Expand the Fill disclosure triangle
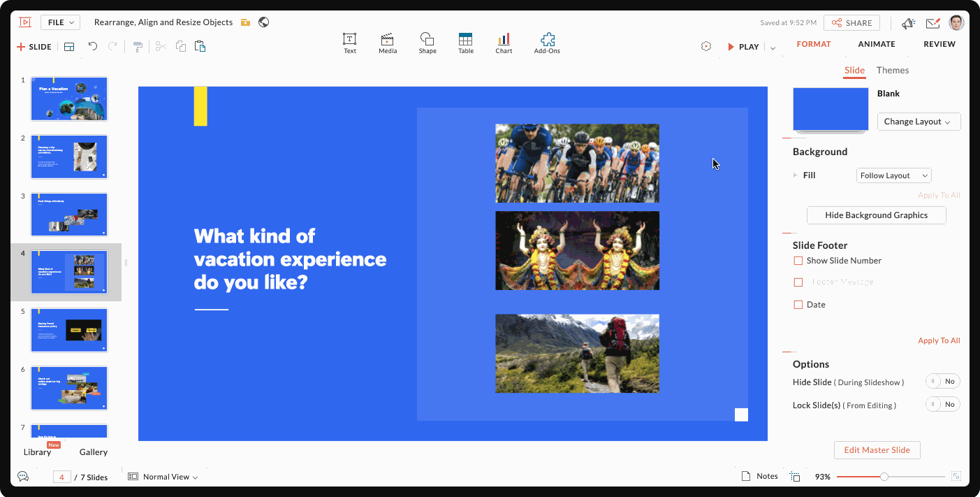This screenshot has width=980, height=497. [x=796, y=175]
